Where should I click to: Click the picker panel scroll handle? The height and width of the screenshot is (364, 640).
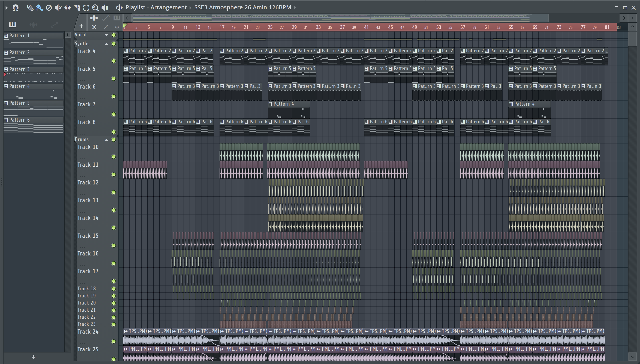pos(68,35)
